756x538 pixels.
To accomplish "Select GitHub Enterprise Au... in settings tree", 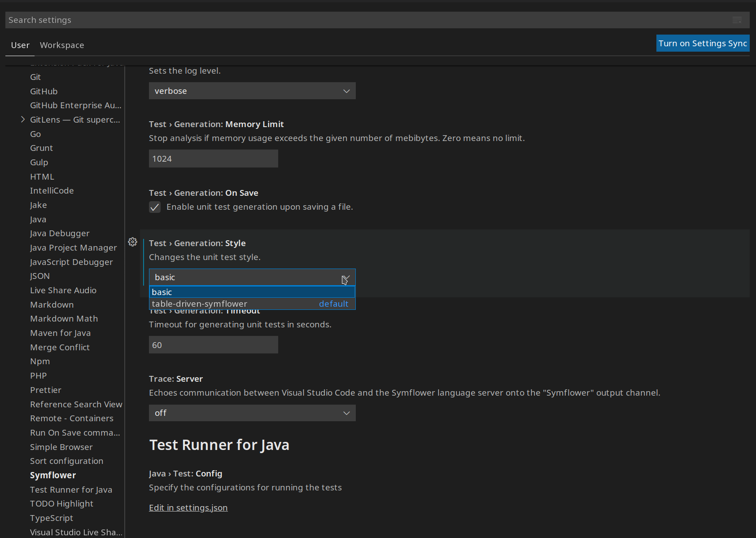I will (76, 106).
